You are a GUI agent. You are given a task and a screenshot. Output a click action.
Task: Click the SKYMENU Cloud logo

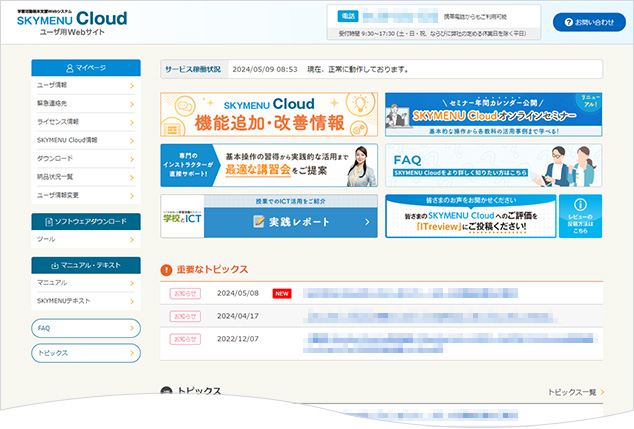pos(72,20)
